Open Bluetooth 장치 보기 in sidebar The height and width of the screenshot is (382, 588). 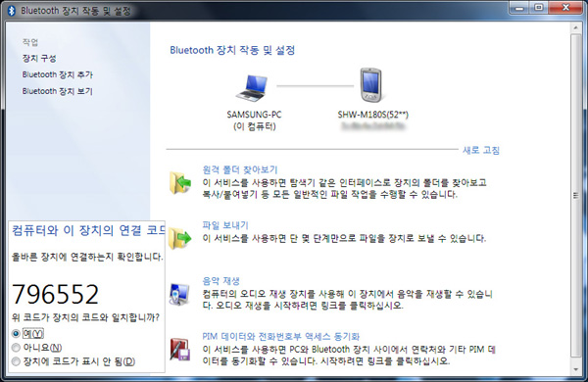(x=58, y=91)
